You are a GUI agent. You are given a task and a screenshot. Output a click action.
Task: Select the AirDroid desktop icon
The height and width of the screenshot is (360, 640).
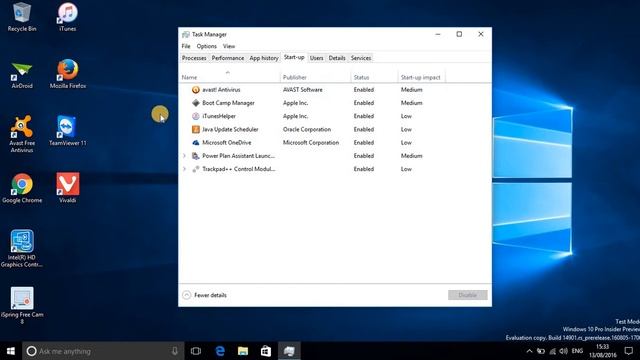[22, 75]
